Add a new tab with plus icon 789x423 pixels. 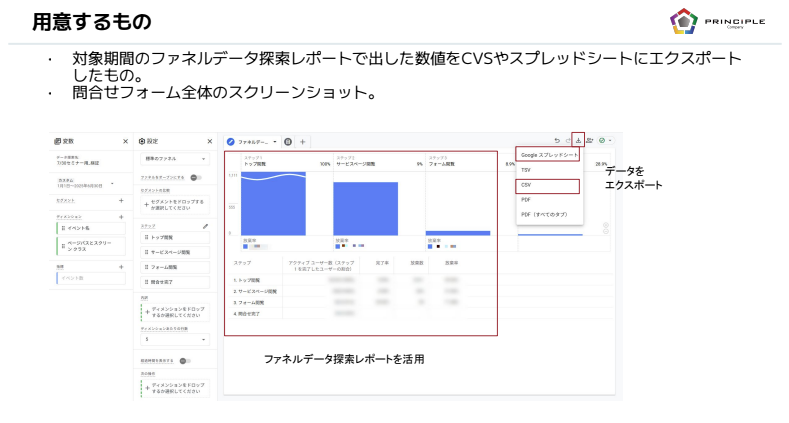(303, 141)
